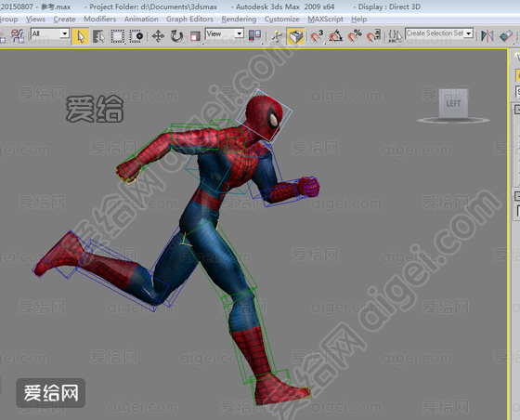Activate the Select Object arrow tool
The image size is (520, 420).
[80, 36]
